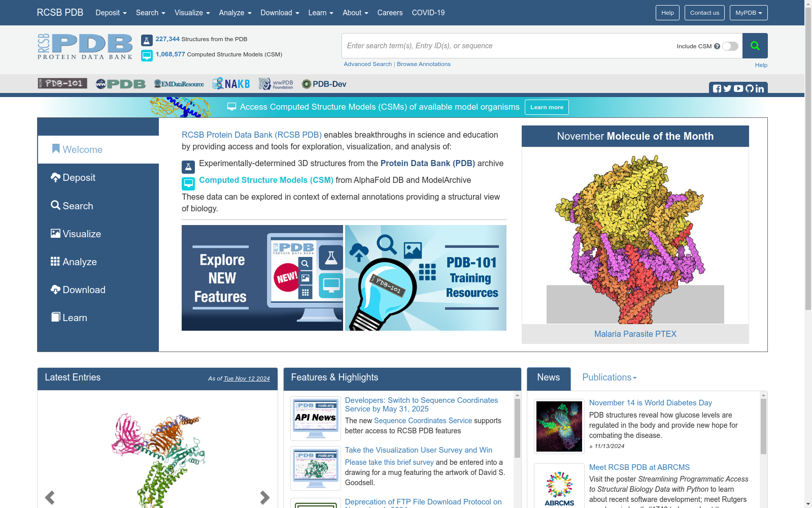Click the Explore NEW Features banner image

click(x=262, y=278)
